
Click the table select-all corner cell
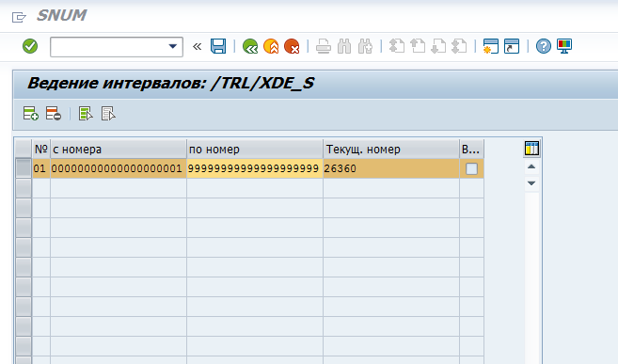24,149
